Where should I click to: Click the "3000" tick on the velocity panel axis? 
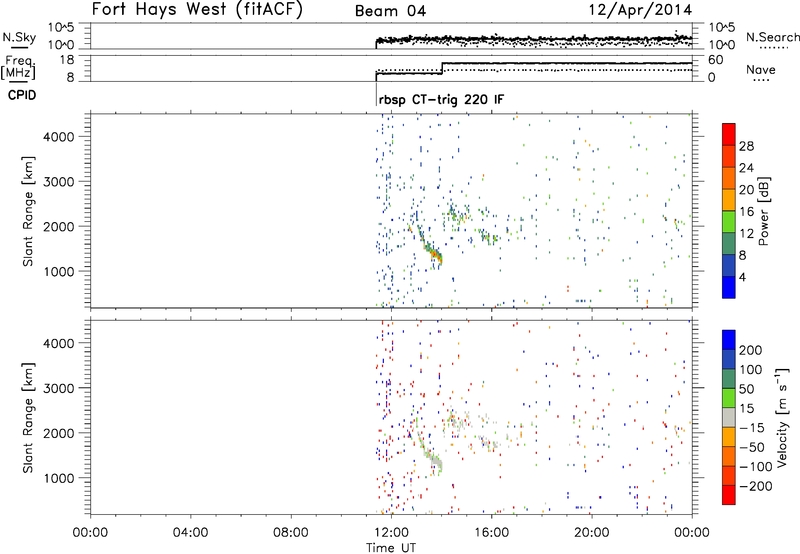pos(59,388)
